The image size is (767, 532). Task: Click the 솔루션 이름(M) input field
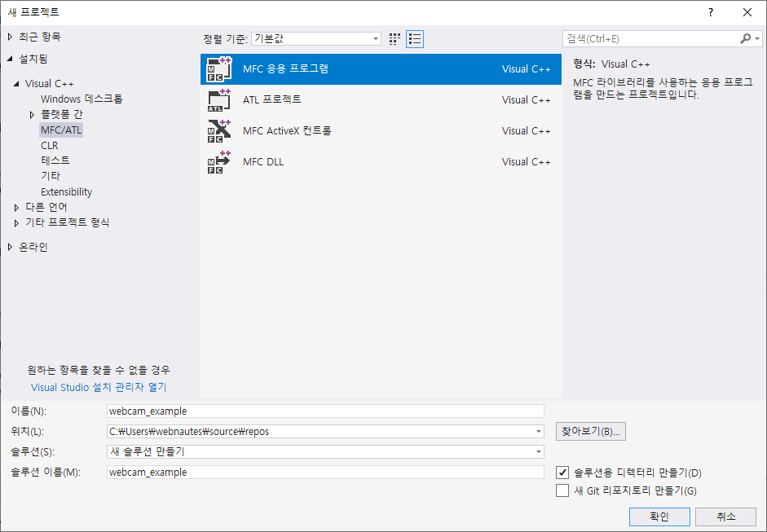point(325,473)
